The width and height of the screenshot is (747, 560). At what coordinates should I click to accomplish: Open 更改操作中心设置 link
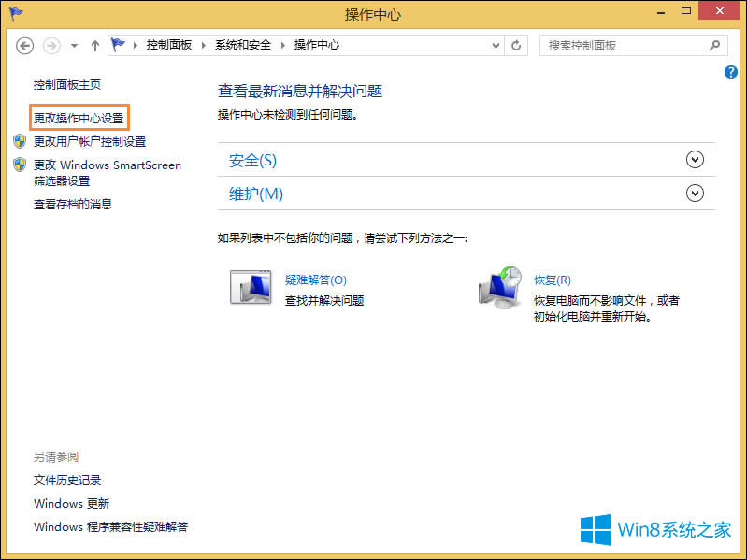tap(79, 118)
